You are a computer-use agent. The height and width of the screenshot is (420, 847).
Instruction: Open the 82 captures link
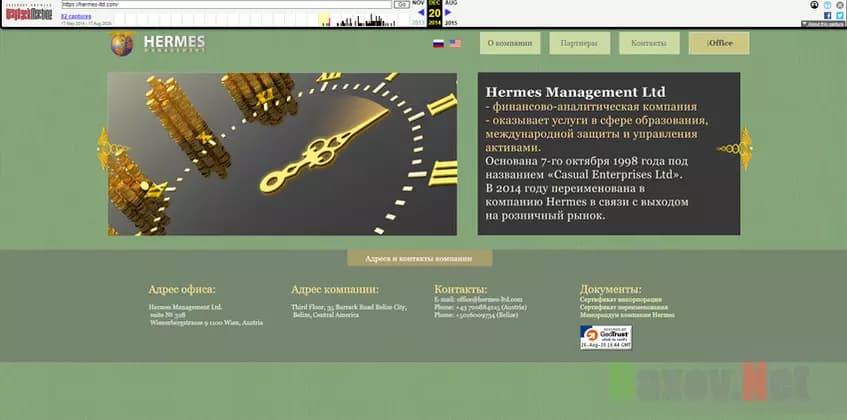point(76,17)
